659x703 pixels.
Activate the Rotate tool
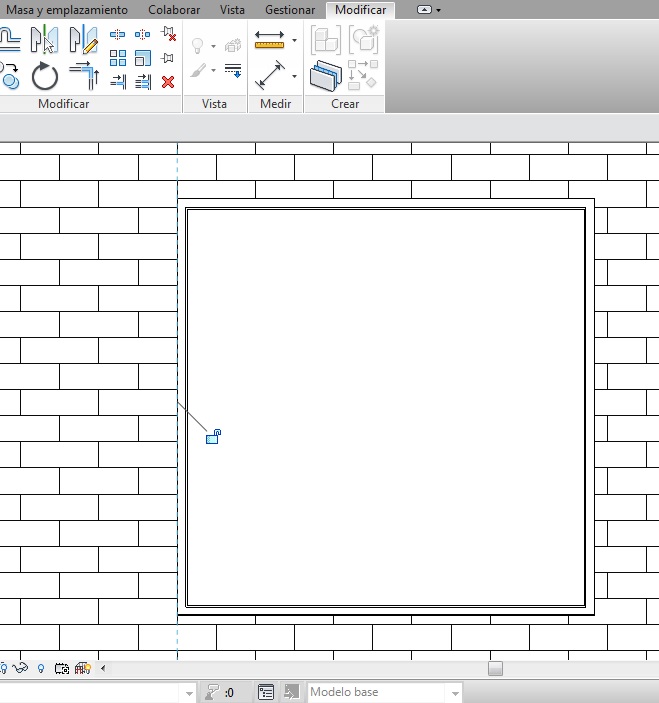[45, 76]
